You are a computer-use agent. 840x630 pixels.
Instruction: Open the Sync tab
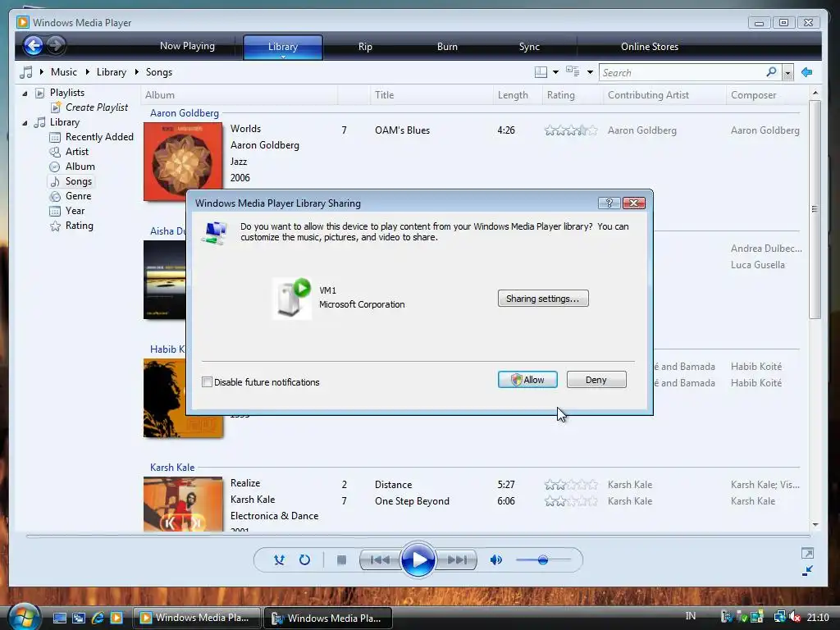[x=529, y=47]
